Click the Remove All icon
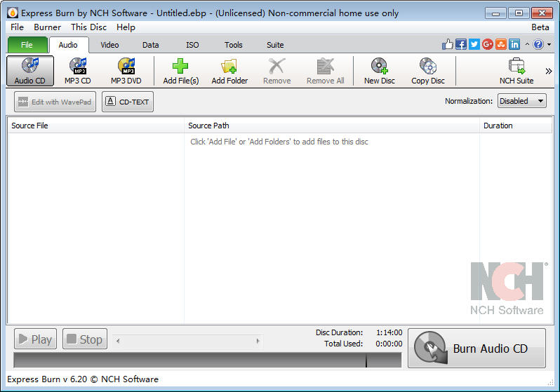Screen dimensions: 560x392 tap(325, 66)
